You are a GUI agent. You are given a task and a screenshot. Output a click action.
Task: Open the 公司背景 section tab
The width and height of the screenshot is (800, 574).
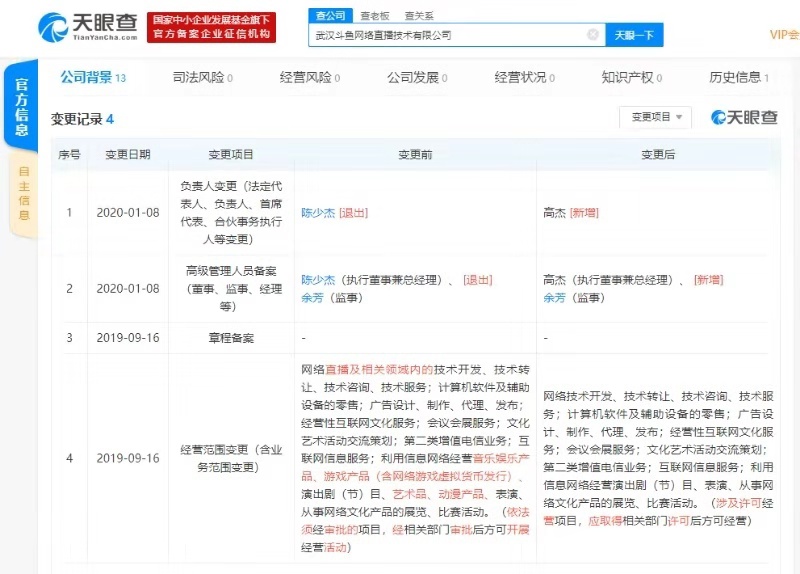point(92,77)
